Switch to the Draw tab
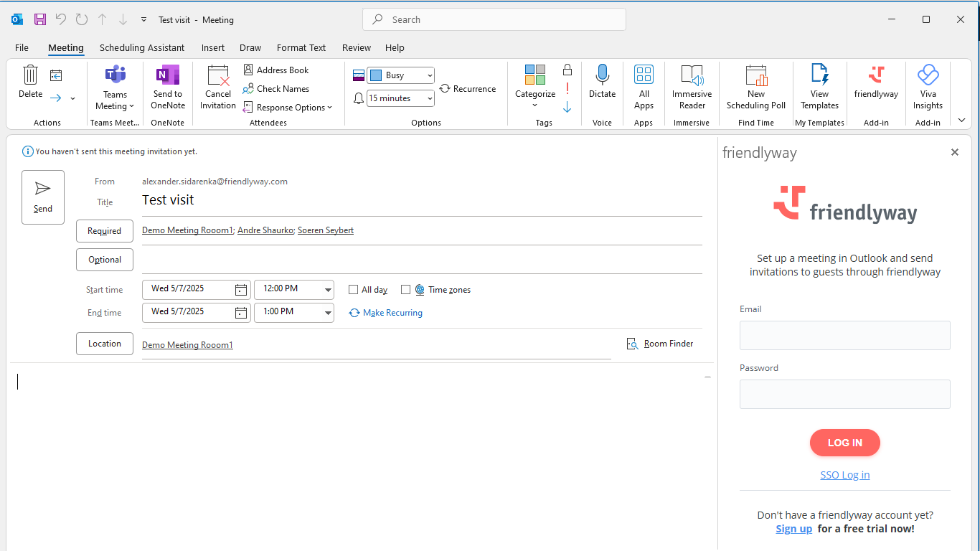The image size is (980, 551). [250, 47]
